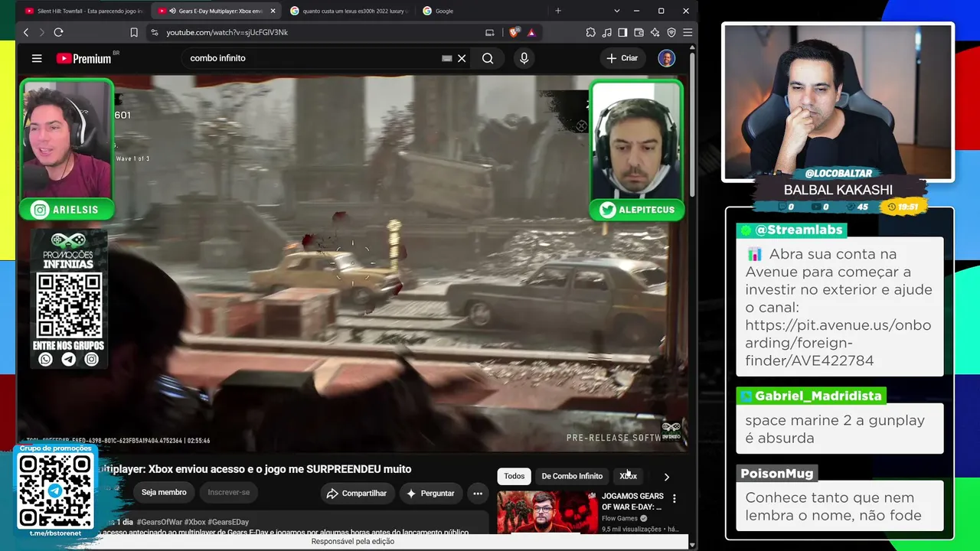Click the 19:51 stream timer
This screenshot has height=551, width=980.
902,207
